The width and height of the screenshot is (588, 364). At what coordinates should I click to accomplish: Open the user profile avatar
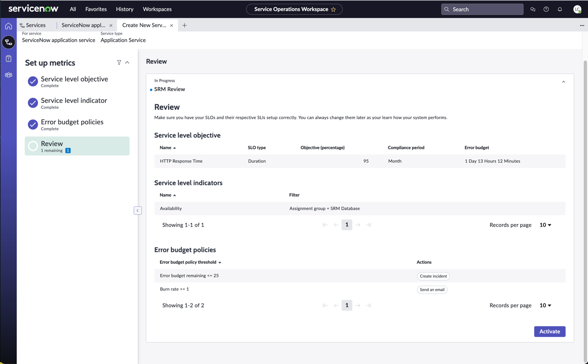pyautogui.click(x=577, y=9)
